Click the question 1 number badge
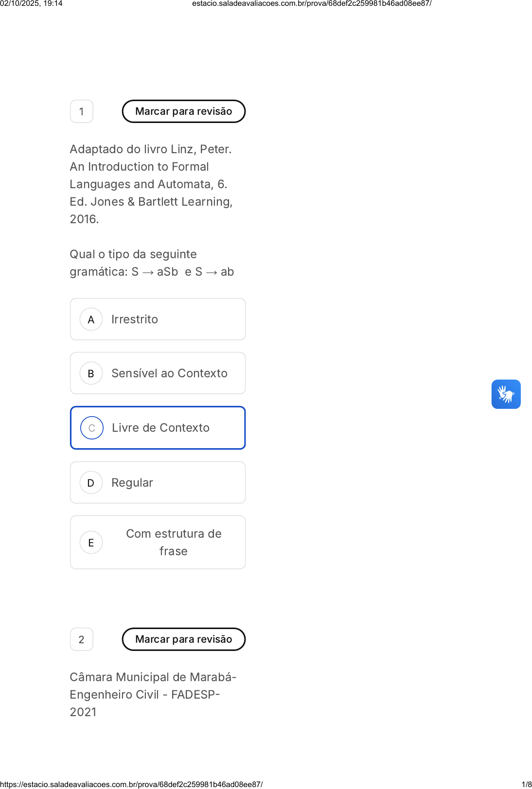 82,111
